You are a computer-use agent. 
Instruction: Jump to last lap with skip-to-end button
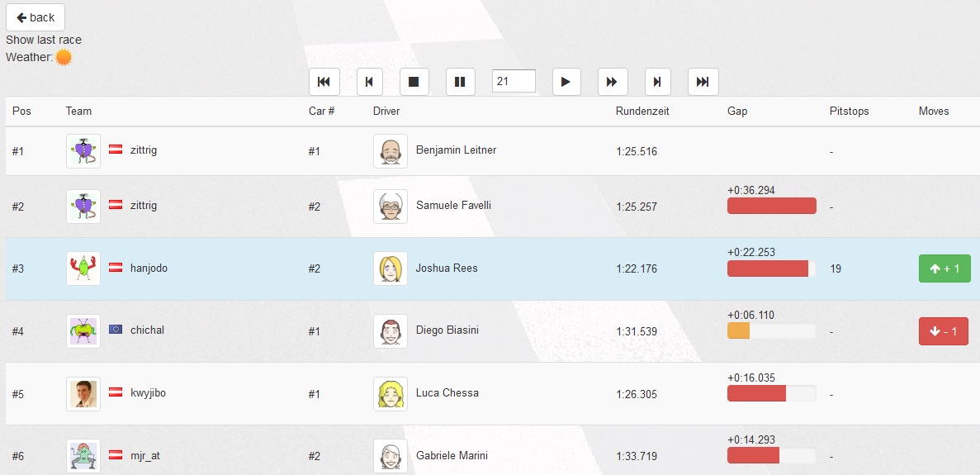pyautogui.click(x=703, y=82)
